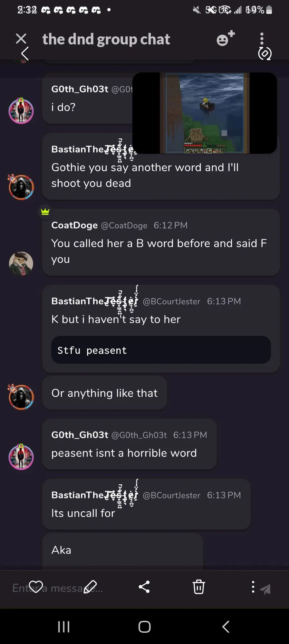This screenshot has height=644, width=289.
Task: Tap the Android home navigation button
Action: tap(144, 627)
